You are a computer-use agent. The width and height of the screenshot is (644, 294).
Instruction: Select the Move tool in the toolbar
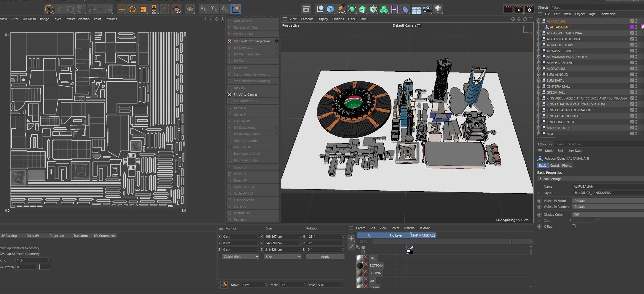[122, 9]
